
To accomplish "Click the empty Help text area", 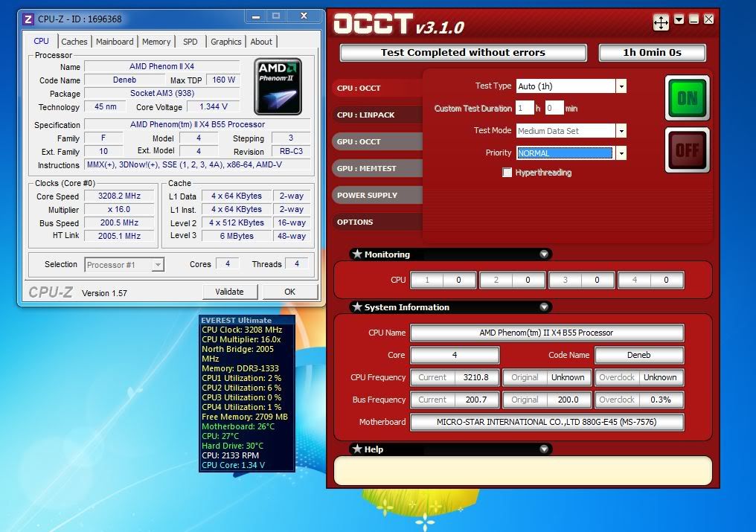I will (523, 471).
